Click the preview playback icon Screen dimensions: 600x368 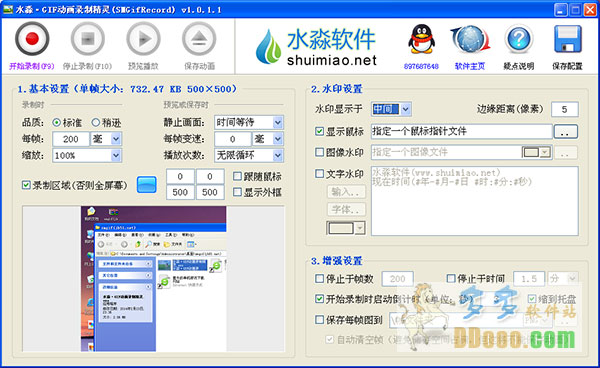[143, 39]
